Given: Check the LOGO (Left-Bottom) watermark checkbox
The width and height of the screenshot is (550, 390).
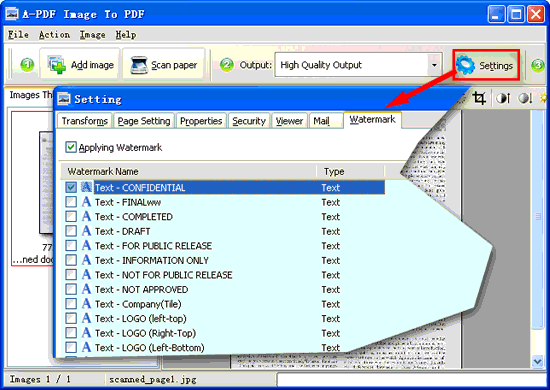Looking at the screenshot, I should point(71,348).
